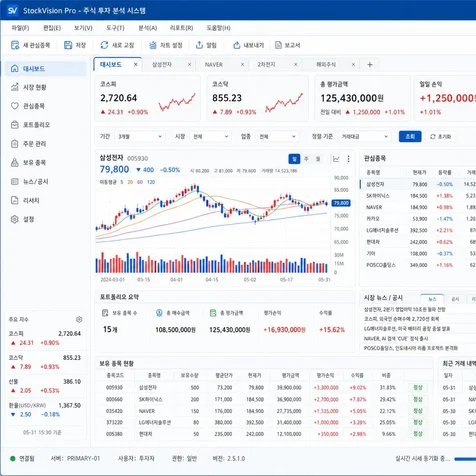Image resolution: width=476 pixels, height=476 pixels.
Task: Click the 알림 alert toolbar icon
Action: 199,45
